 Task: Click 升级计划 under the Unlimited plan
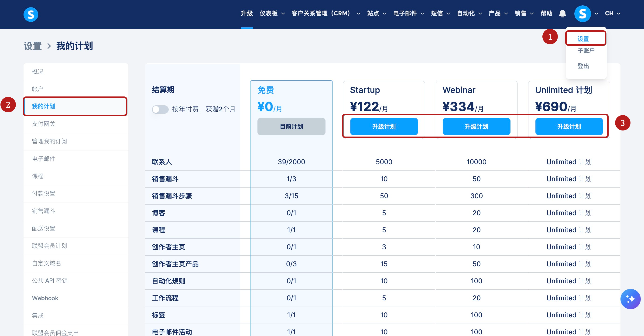click(x=569, y=127)
